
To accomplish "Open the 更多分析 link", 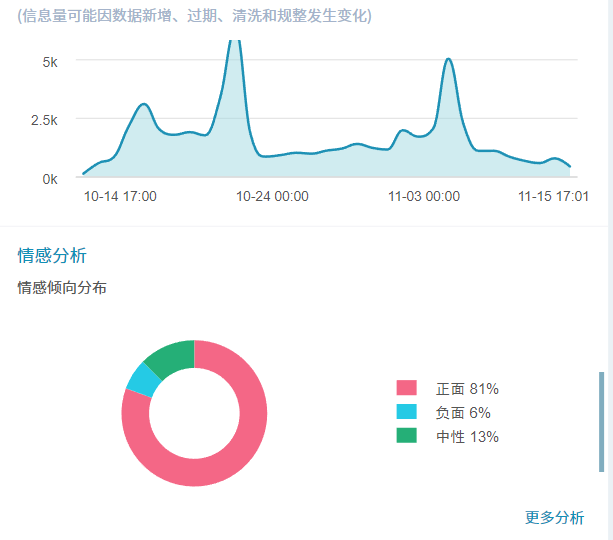I will coord(554,517).
